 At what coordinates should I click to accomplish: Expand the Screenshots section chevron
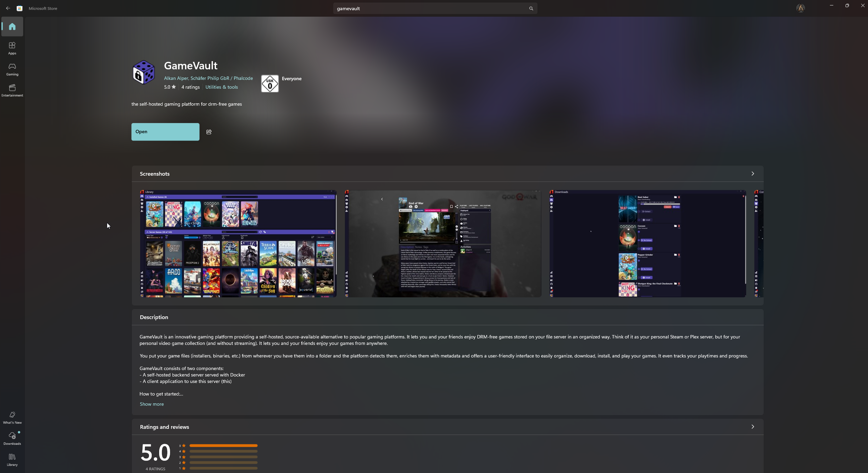(x=752, y=174)
